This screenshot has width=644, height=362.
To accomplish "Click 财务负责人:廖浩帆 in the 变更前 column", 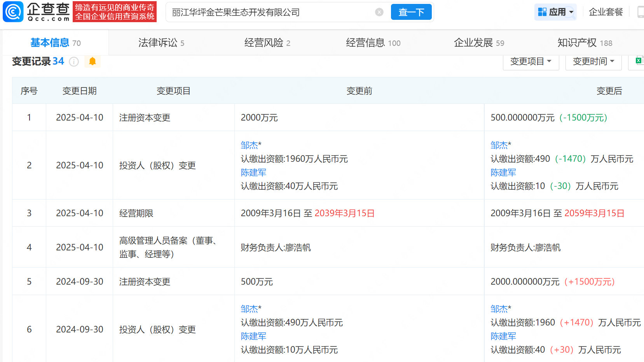I will (276, 248).
